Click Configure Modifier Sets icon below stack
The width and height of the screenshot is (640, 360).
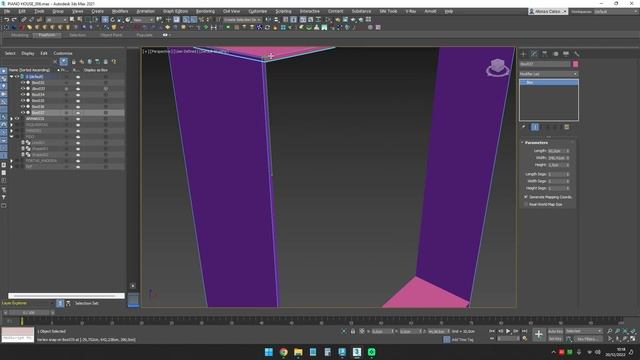(x=567, y=127)
